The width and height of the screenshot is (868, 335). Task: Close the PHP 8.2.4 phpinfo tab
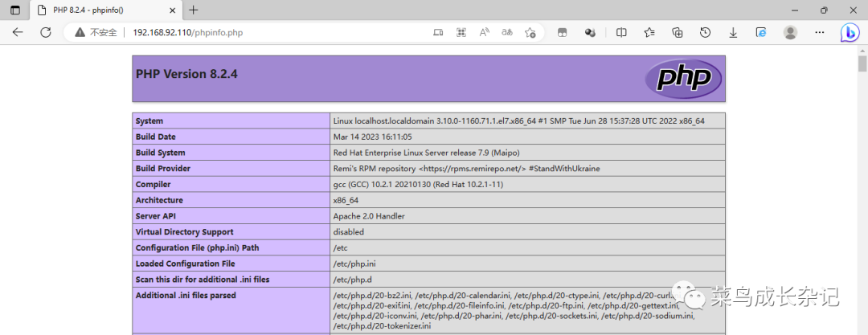click(172, 10)
